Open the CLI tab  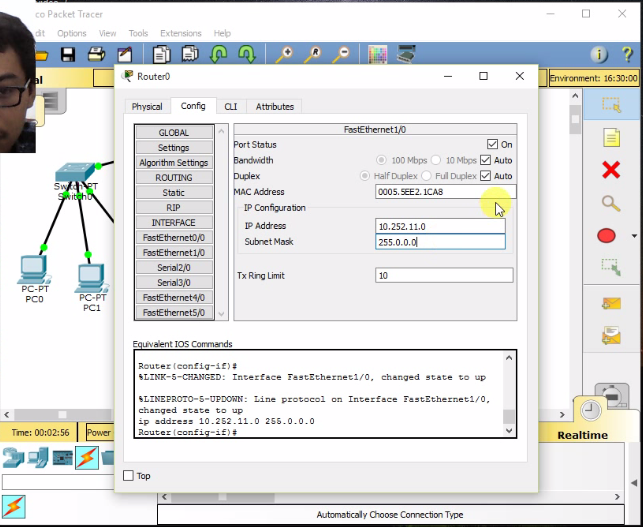(230, 107)
